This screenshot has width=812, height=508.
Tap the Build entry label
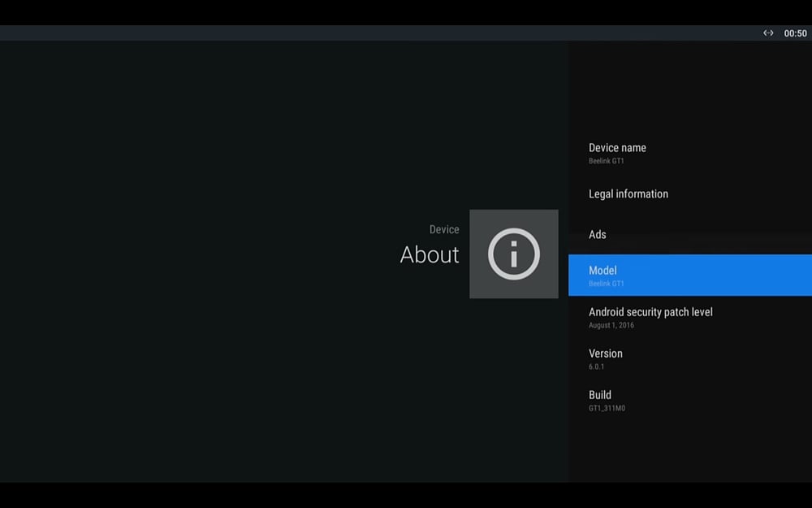600,395
